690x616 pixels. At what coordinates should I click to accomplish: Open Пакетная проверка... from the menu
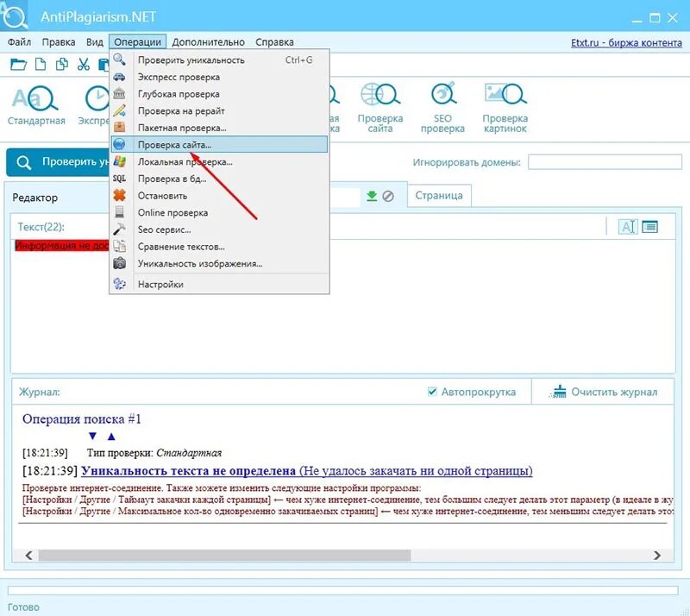219,128
